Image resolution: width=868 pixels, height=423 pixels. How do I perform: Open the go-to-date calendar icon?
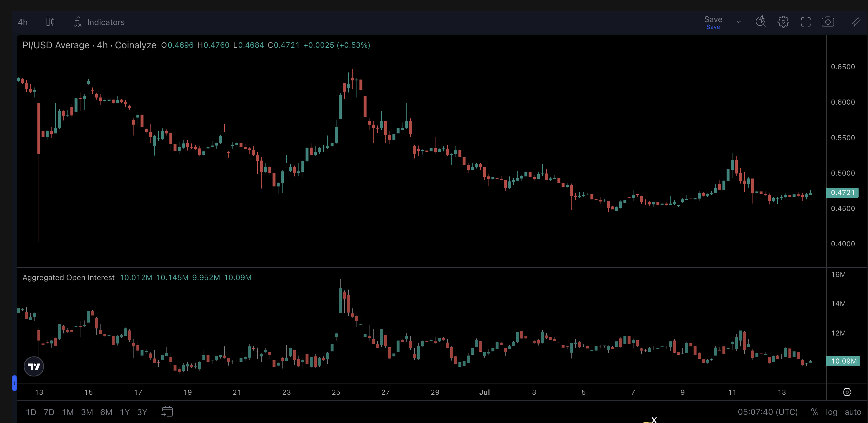click(167, 412)
